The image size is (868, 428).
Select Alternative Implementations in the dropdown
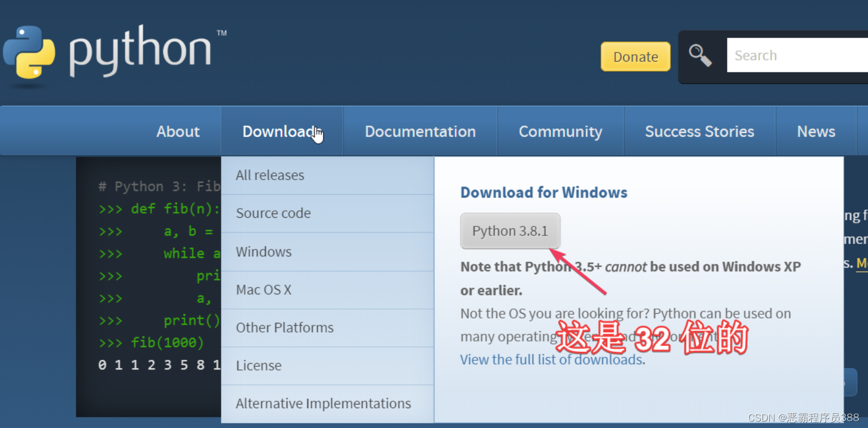327,403
